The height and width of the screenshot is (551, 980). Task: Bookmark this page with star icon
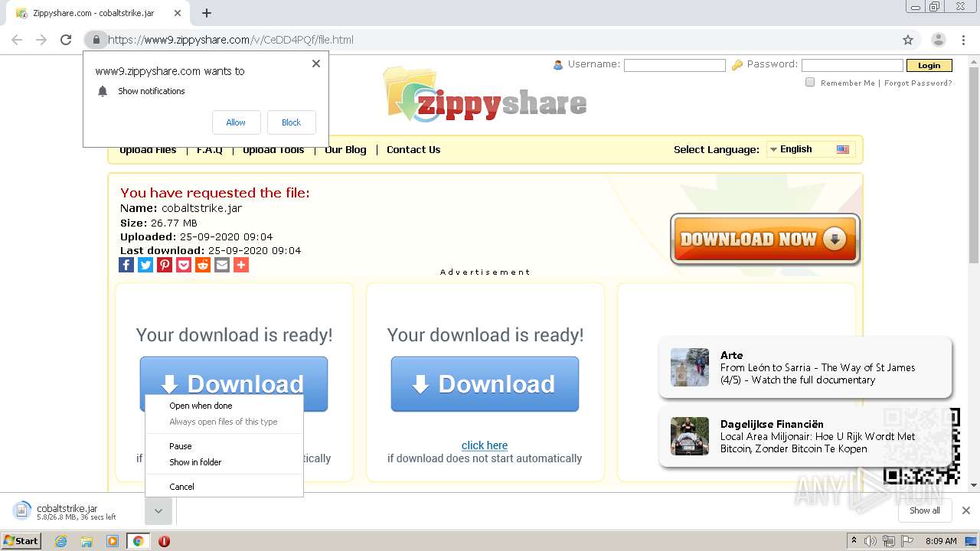[908, 40]
